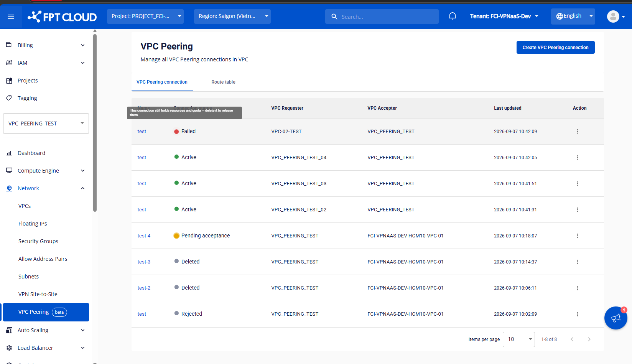632x364 pixels.
Task: Click the Load Balancer icon
Action: [x=9, y=348]
